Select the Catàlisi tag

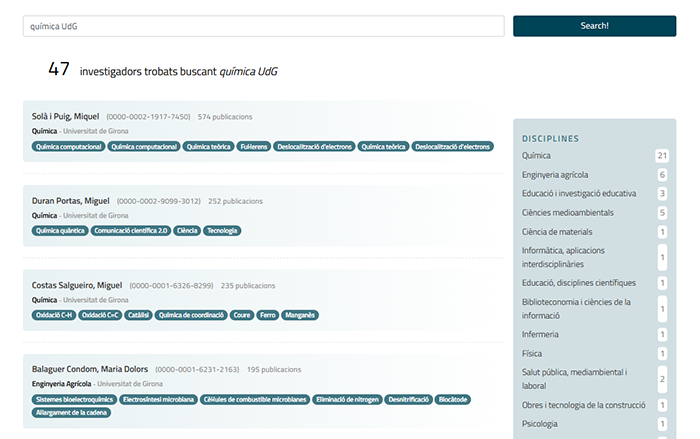(139, 314)
